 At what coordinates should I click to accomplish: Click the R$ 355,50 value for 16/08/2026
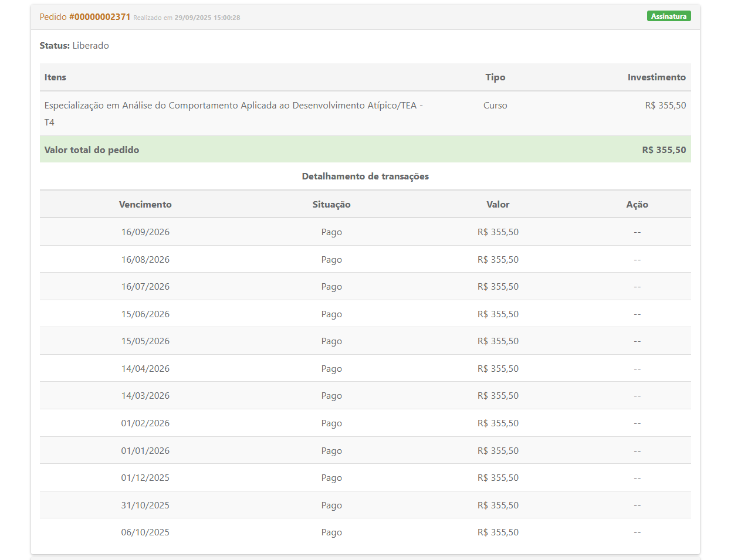click(498, 260)
